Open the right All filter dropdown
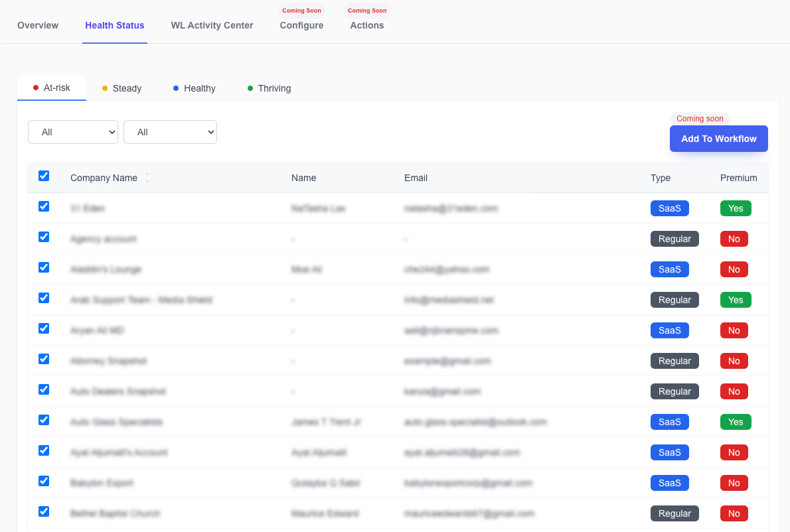 tap(171, 132)
